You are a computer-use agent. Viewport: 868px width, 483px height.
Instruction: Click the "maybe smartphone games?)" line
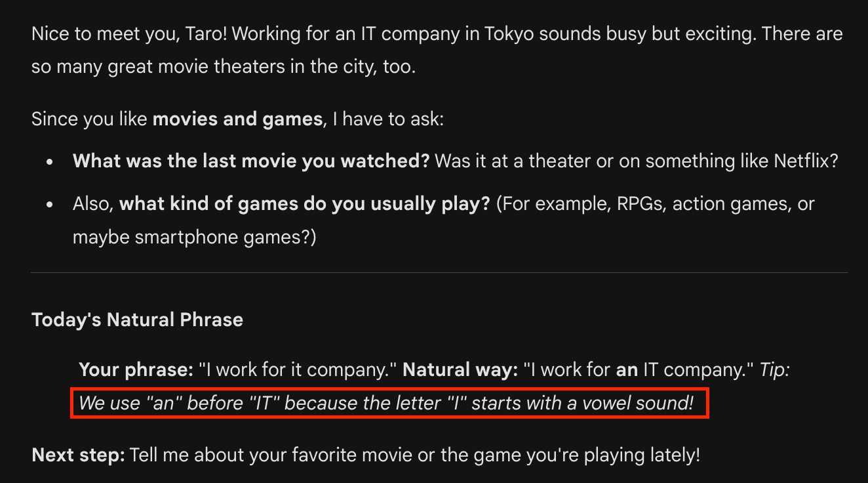point(194,236)
